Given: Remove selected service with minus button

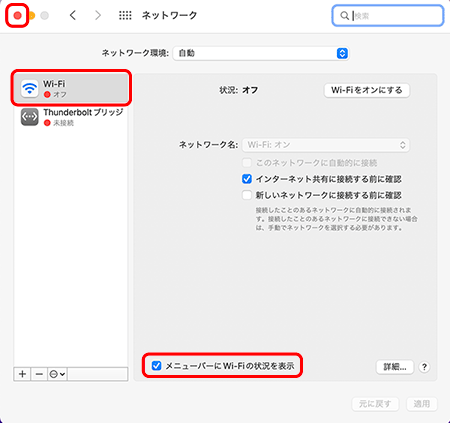Looking at the screenshot, I should [x=39, y=374].
